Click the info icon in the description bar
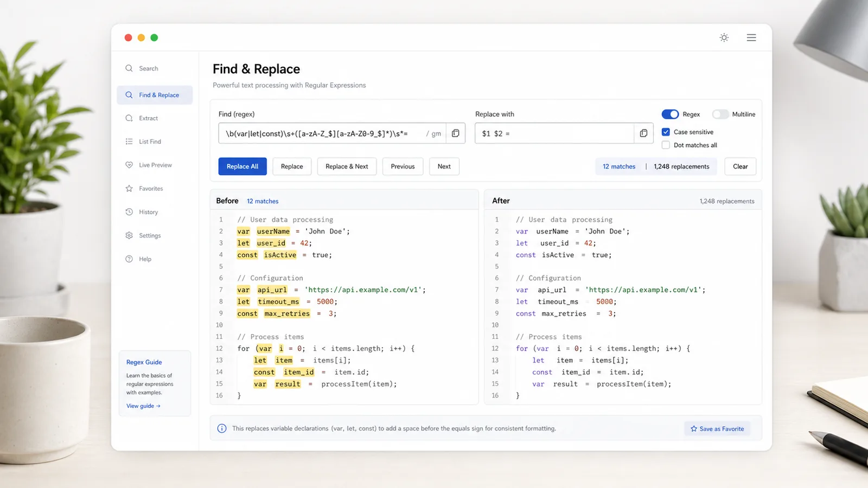The width and height of the screenshot is (868, 488). tap(222, 428)
